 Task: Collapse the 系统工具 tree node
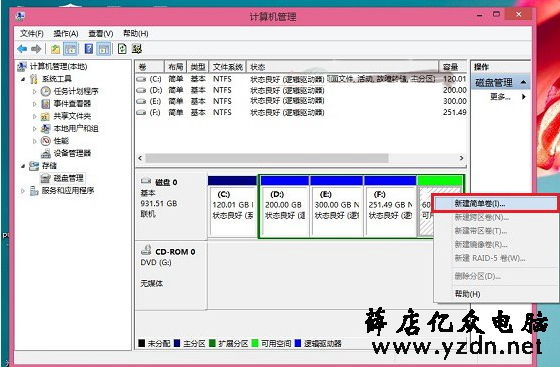pos(23,79)
